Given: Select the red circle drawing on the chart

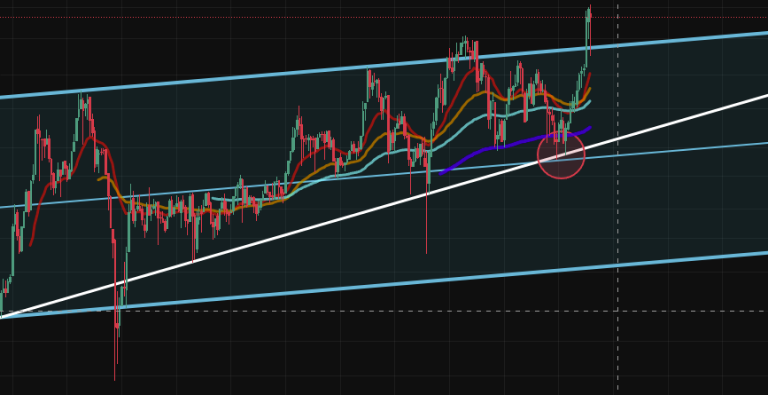Looking at the screenshot, I should 561,155.
